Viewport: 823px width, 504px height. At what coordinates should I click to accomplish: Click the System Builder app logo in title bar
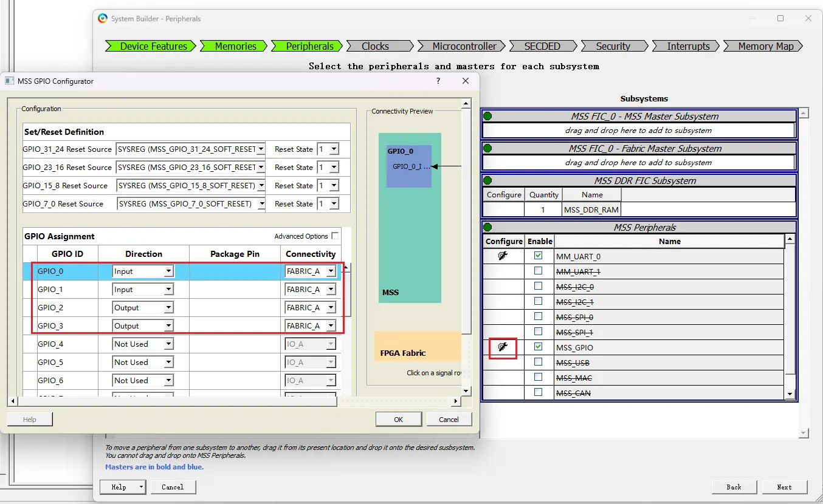coord(103,19)
